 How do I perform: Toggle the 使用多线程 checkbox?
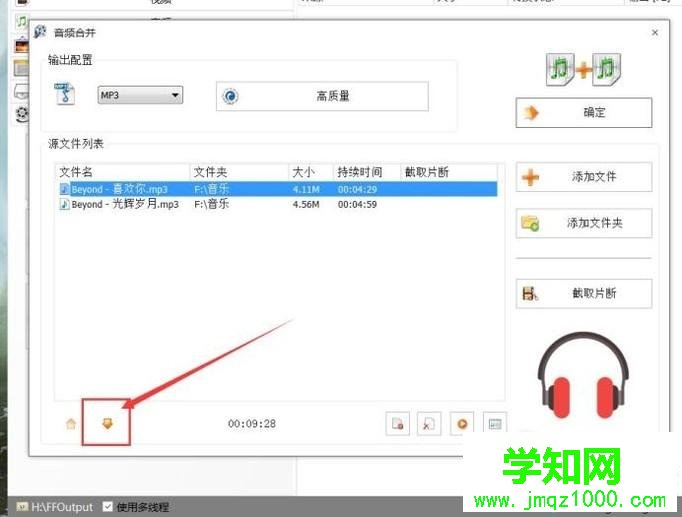pyautogui.click(x=107, y=507)
